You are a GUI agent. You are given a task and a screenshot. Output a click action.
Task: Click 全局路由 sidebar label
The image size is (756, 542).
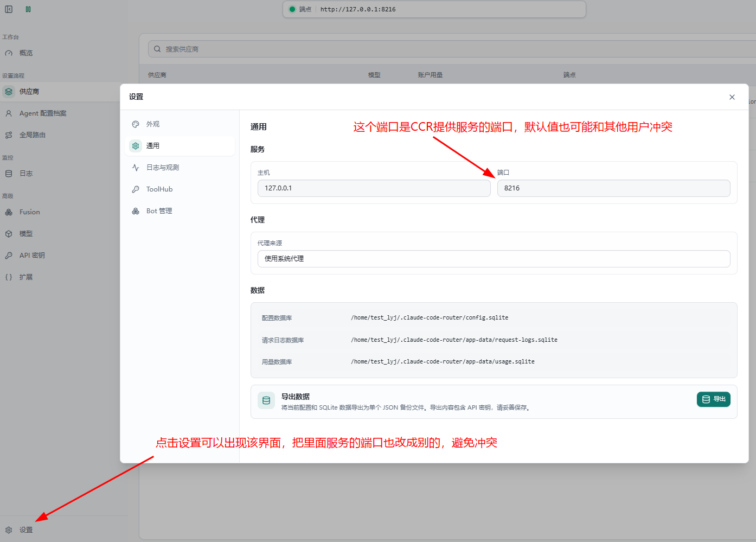(33, 135)
